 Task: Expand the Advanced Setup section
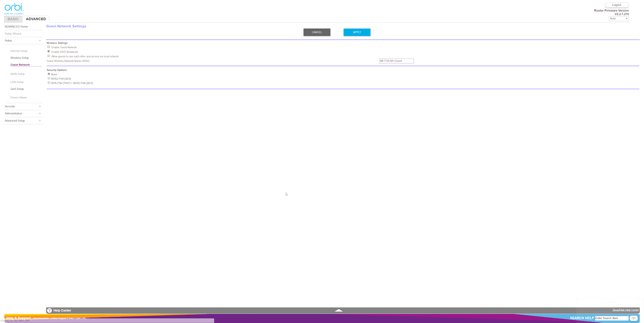(40, 121)
